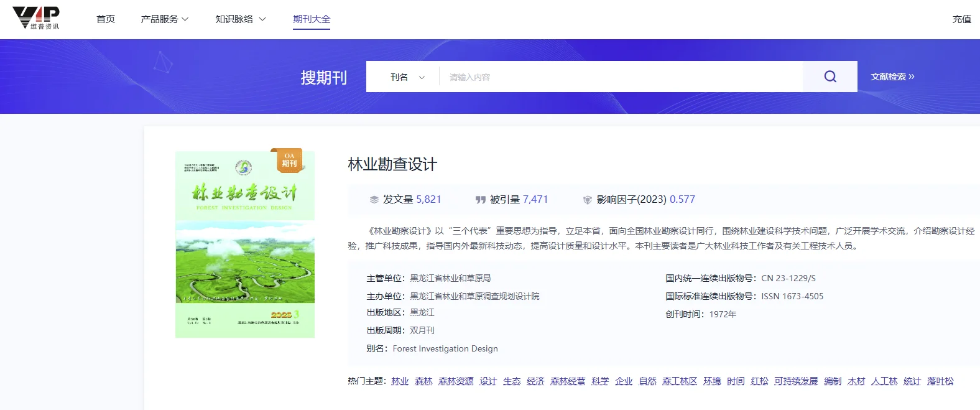Open the 环境 topic tag
980x410 pixels.
712,381
